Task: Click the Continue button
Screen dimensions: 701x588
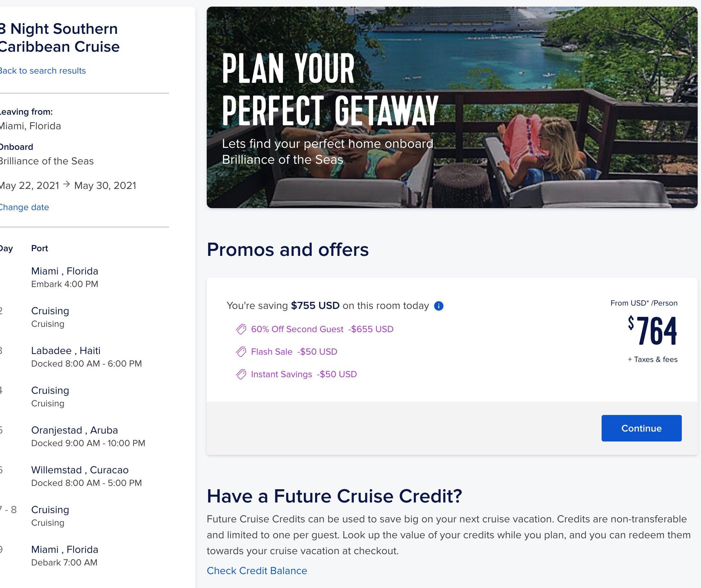Action: 641,428
